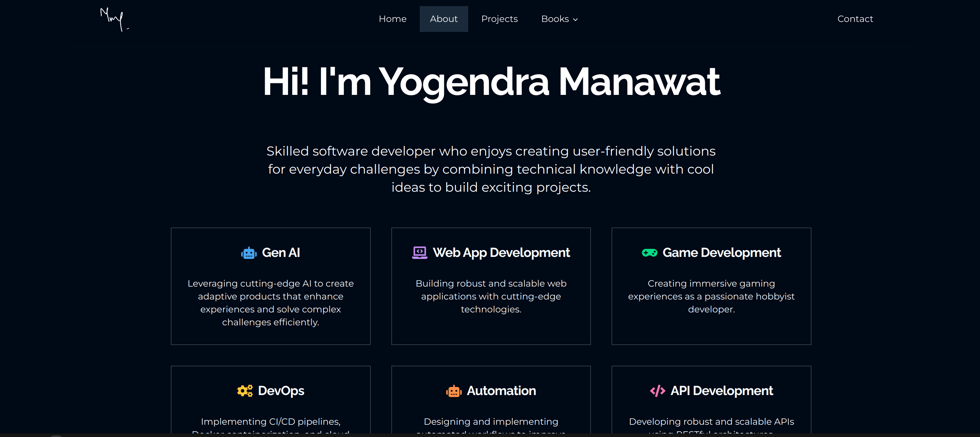Go to the Projects page
The height and width of the screenshot is (437, 980).
pyautogui.click(x=499, y=19)
